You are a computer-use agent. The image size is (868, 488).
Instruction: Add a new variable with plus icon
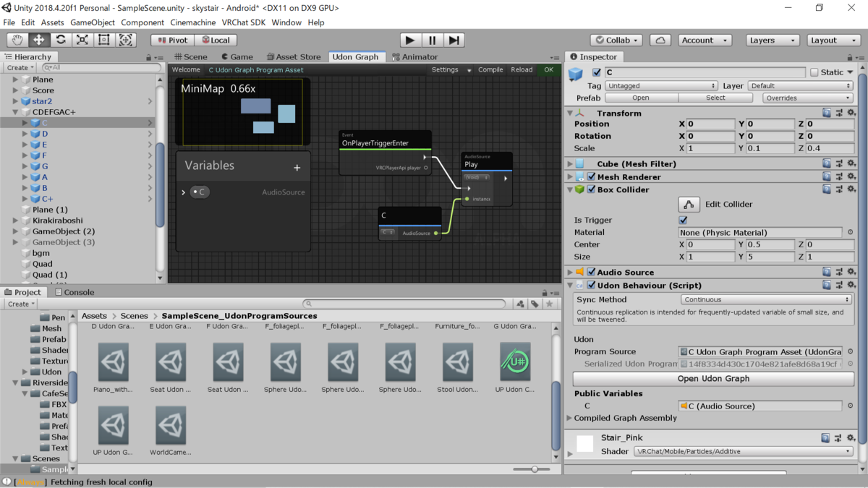[297, 168]
